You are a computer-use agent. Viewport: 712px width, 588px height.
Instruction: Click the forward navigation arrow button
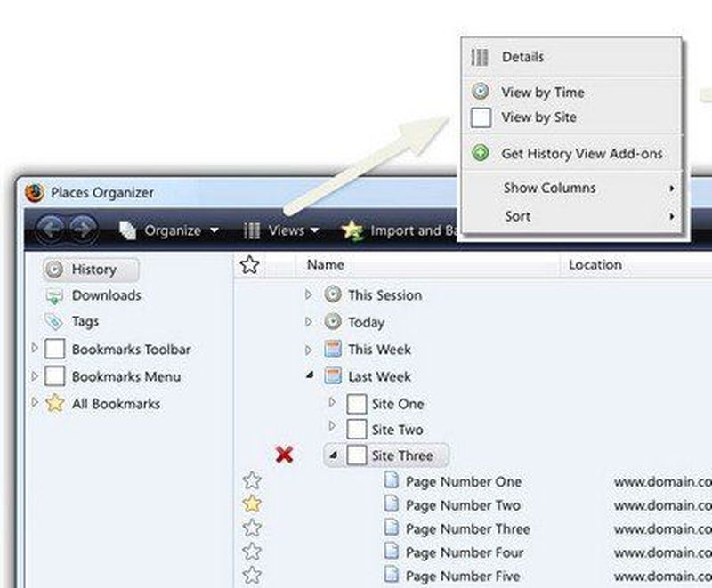click(83, 230)
